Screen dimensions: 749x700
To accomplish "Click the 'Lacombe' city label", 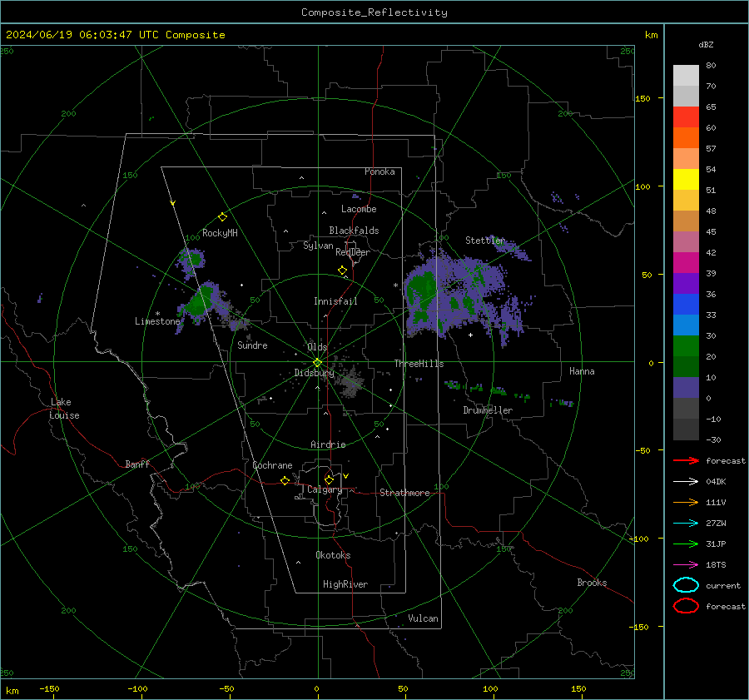I will coord(359,209).
